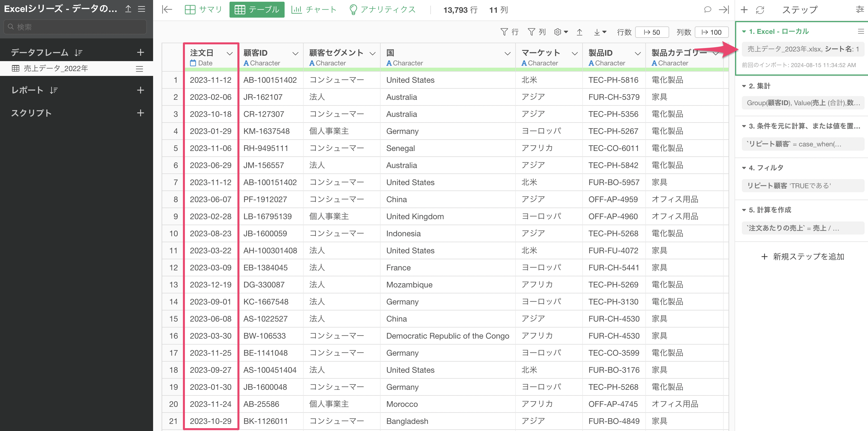
Task: Click the project export upload icon
Action: click(x=128, y=9)
